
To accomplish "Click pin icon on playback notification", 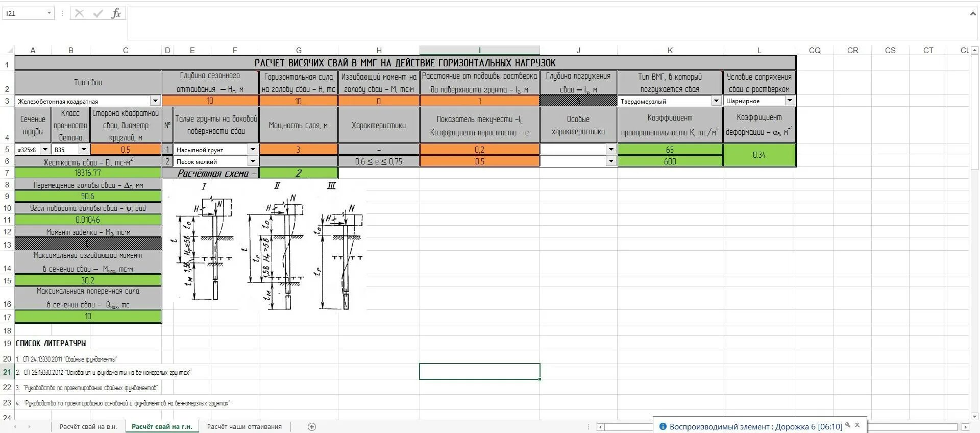I will tap(848, 425).
